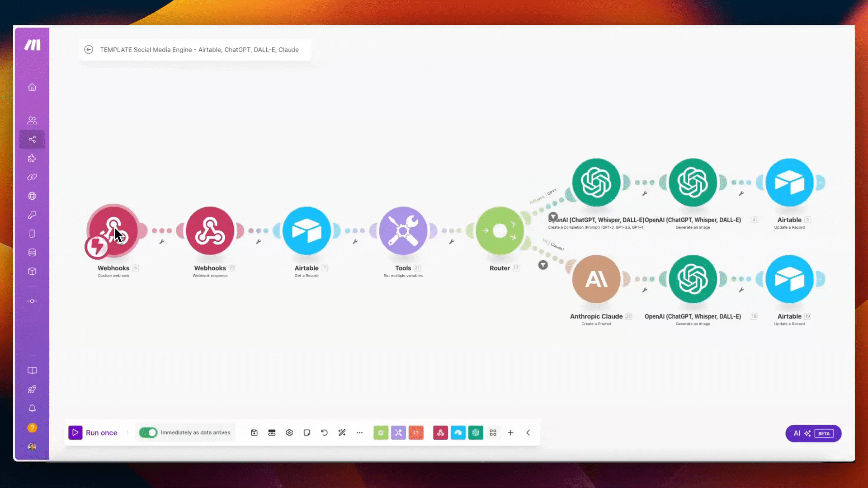Open Tools Set multiple variables module

(403, 231)
